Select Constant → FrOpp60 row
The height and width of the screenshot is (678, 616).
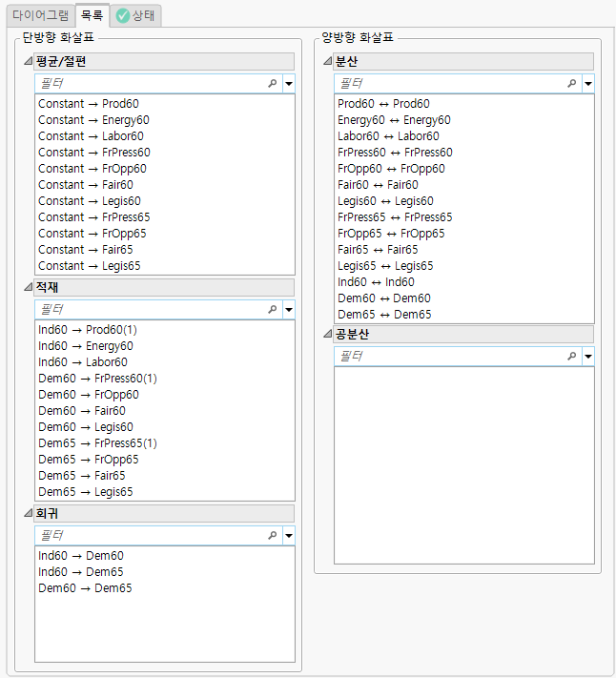tap(165, 169)
